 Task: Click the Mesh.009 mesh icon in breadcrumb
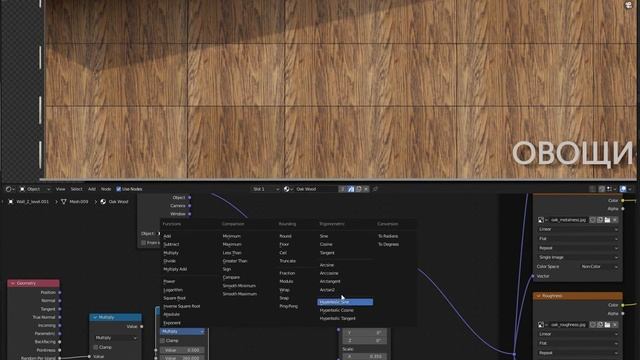click(64, 202)
